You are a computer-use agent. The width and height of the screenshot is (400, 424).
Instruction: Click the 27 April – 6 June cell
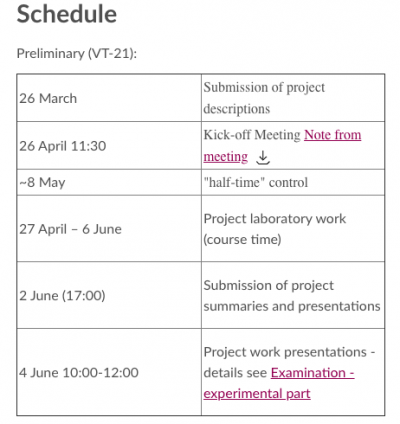click(x=109, y=229)
